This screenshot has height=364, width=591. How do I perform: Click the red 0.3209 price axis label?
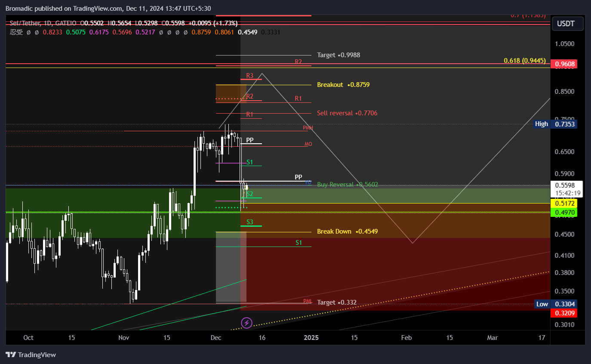click(564, 313)
